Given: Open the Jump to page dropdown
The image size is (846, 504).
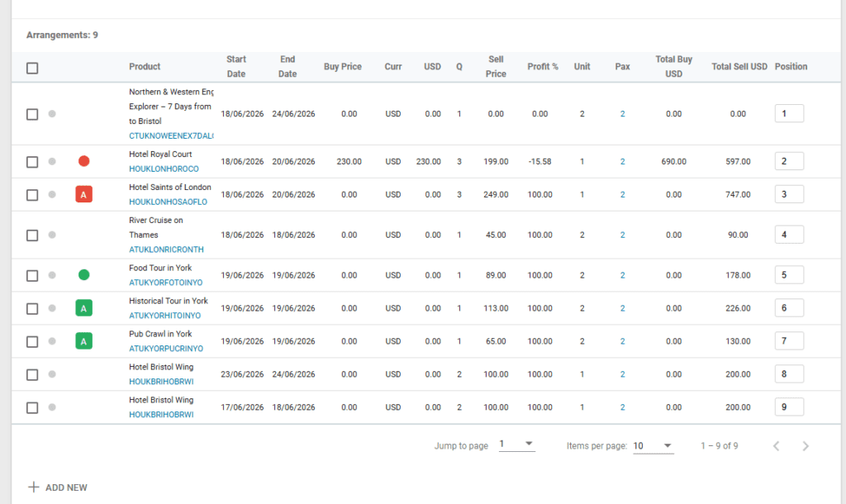Looking at the screenshot, I should tap(517, 445).
